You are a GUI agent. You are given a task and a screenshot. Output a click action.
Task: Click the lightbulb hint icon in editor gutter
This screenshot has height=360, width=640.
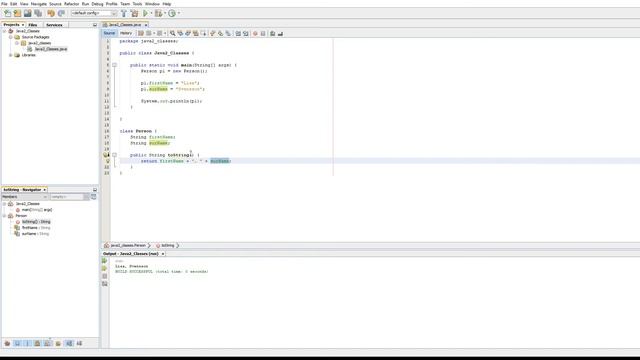pyautogui.click(x=108, y=161)
